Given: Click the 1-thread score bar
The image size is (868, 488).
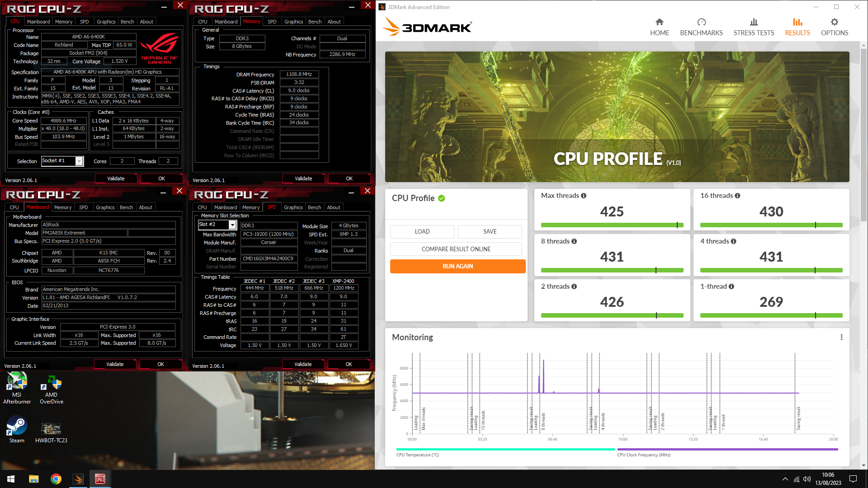Looking at the screenshot, I should click(771, 315).
